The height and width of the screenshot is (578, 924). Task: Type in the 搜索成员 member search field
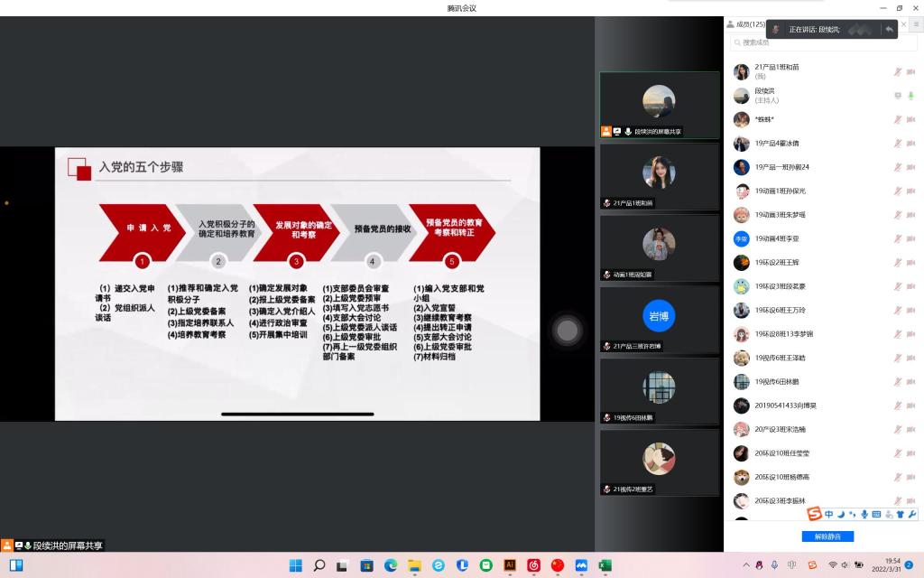pos(823,42)
